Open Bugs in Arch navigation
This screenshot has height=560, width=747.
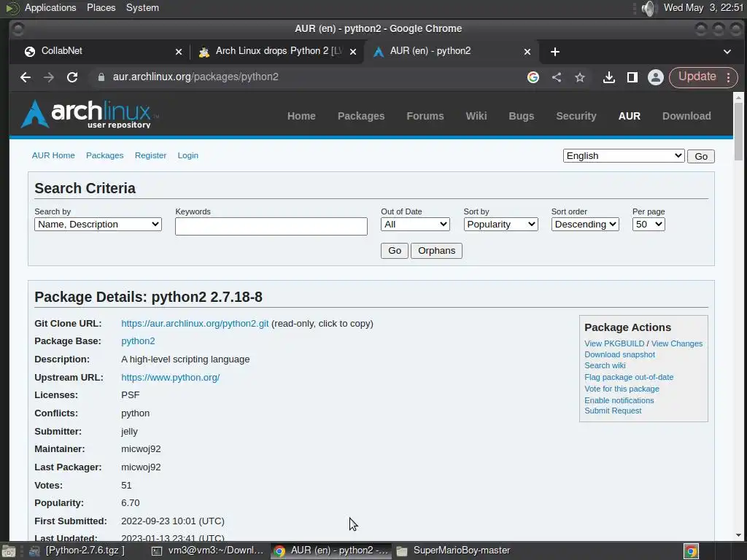[x=521, y=116]
